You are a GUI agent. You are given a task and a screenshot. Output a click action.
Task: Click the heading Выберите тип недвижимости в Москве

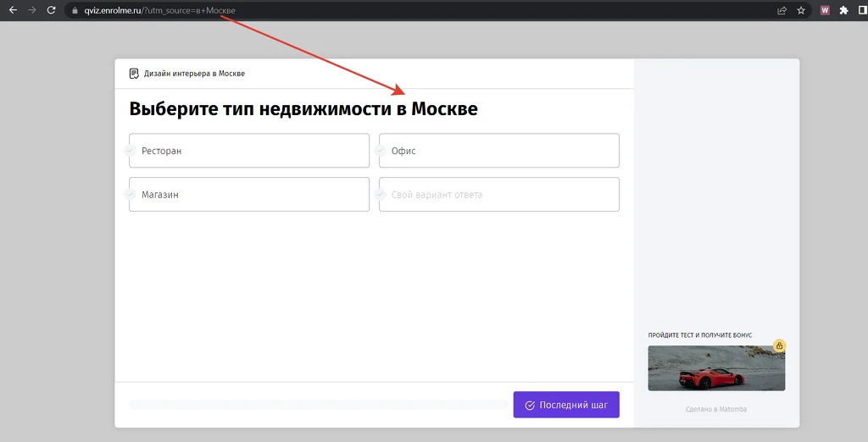(x=303, y=108)
